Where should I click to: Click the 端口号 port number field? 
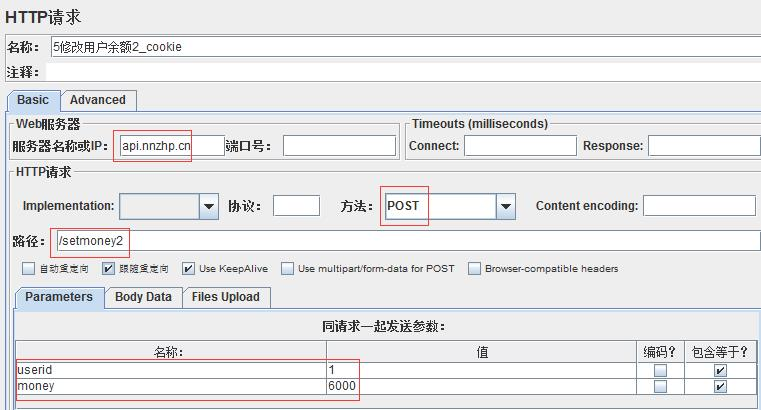tap(339, 146)
